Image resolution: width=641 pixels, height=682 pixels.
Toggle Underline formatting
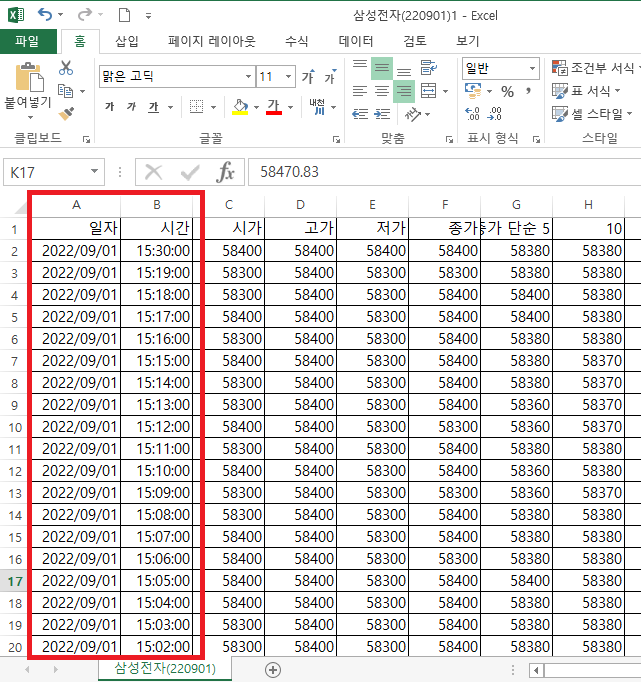(x=154, y=107)
